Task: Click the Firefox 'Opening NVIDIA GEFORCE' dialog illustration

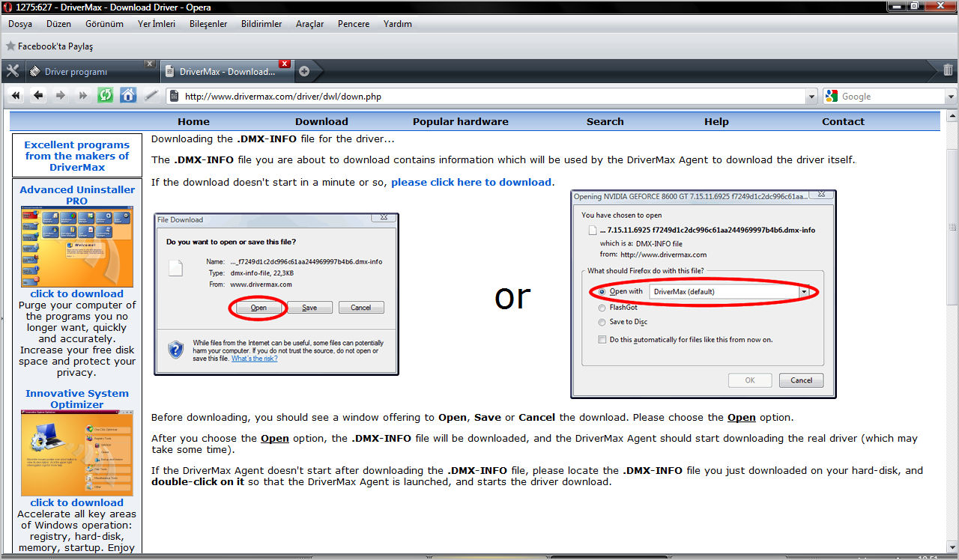Action: tap(703, 294)
